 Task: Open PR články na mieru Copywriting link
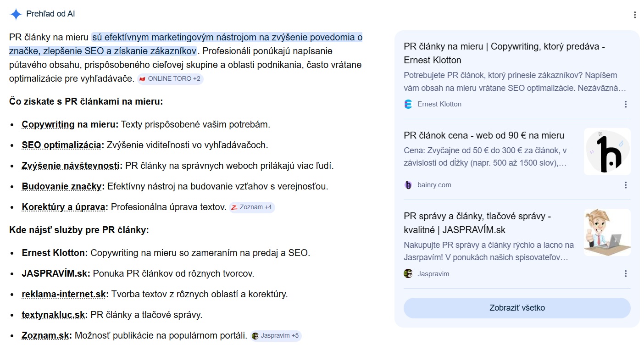point(505,53)
